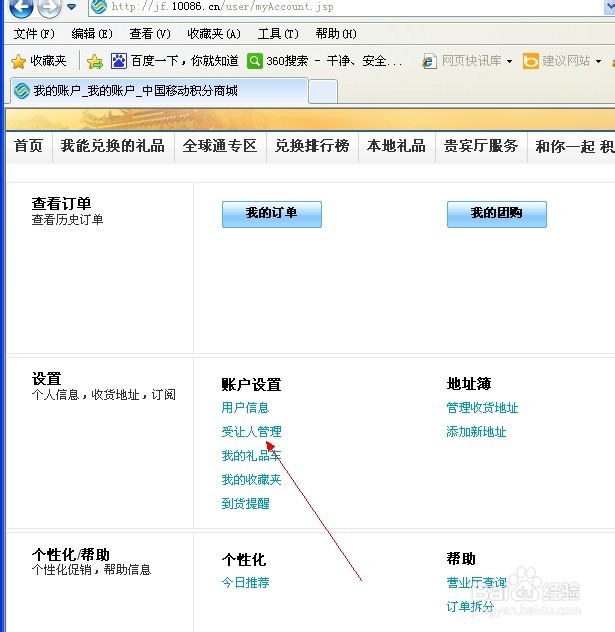Open 全球通专区 navigation item
The width and height of the screenshot is (615, 632).
(220, 146)
